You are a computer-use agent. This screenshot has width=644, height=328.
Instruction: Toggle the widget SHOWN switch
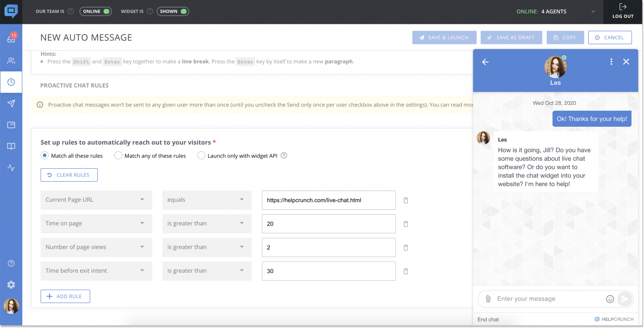tap(173, 11)
